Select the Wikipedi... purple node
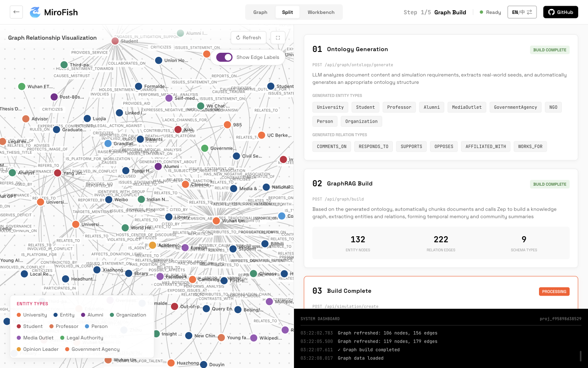Image resolution: width=588 pixels, height=368 pixels. [254, 338]
